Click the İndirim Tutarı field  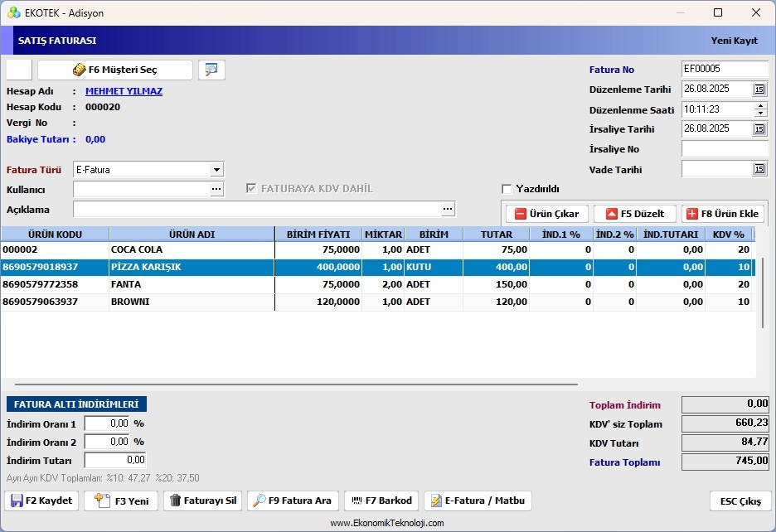115,460
